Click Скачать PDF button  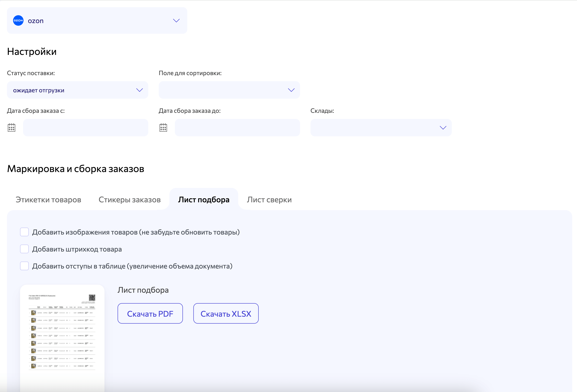[150, 314]
